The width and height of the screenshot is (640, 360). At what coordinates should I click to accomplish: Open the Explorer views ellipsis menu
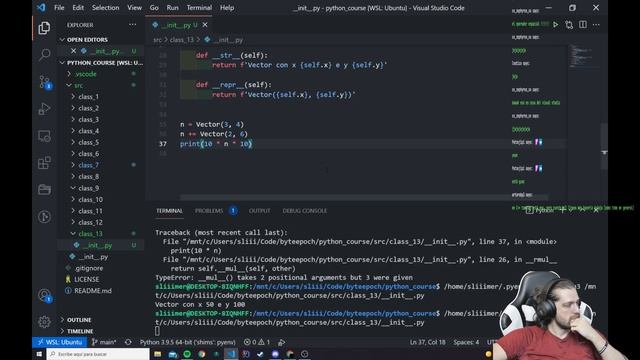point(133,25)
